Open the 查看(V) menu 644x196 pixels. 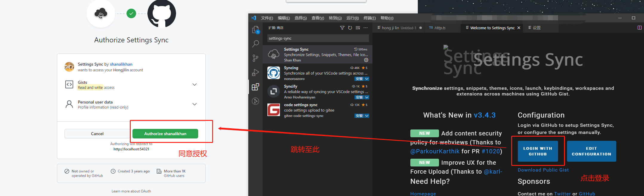pos(318,18)
